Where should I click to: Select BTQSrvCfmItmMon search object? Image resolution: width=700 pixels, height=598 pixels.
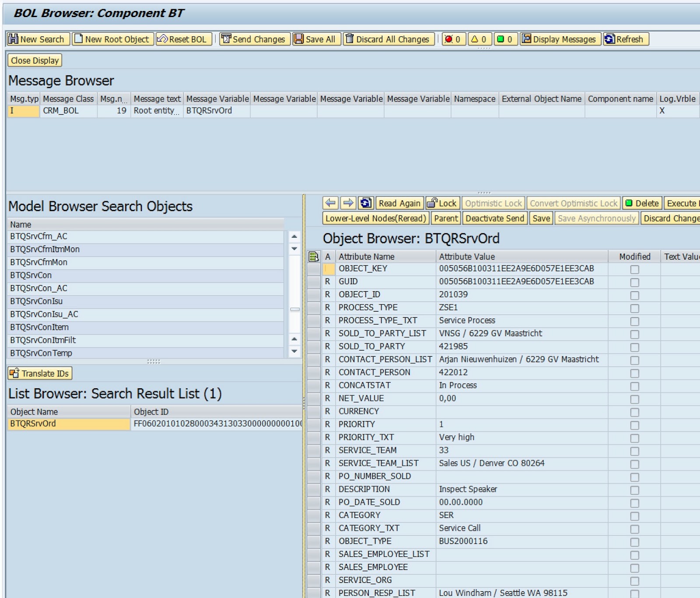[x=146, y=249]
